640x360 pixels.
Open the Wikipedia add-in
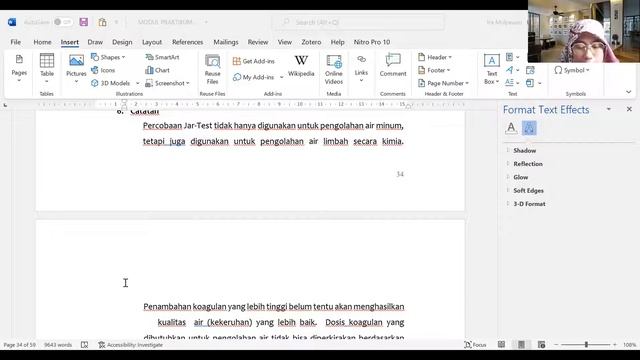[x=301, y=65]
